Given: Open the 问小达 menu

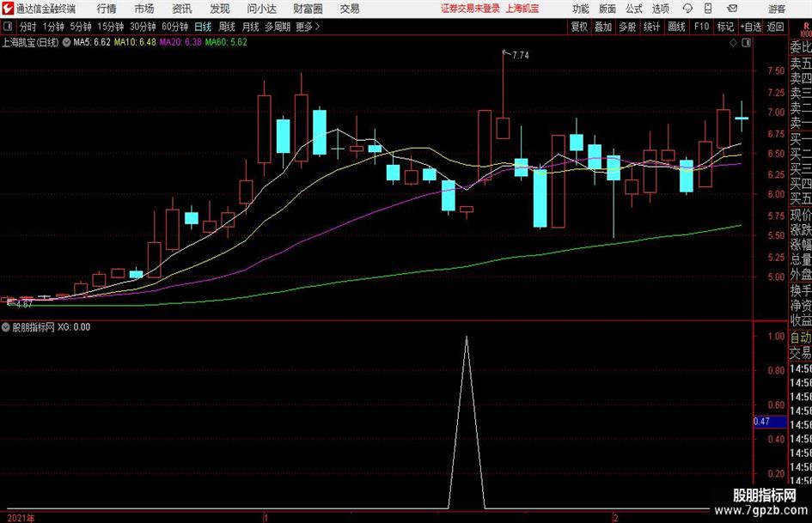Looking at the screenshot, I should pyautogui.click(x=261, y=9).
